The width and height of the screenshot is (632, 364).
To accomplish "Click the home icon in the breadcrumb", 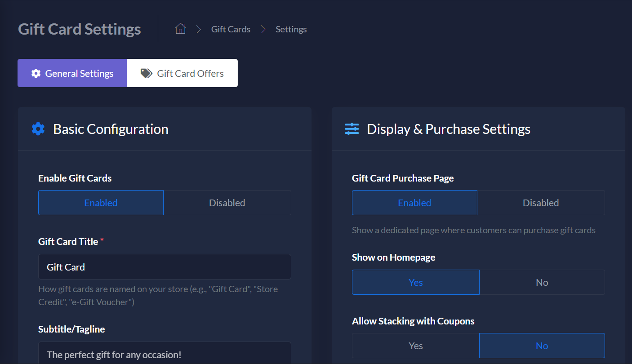I will click(180, 29).
